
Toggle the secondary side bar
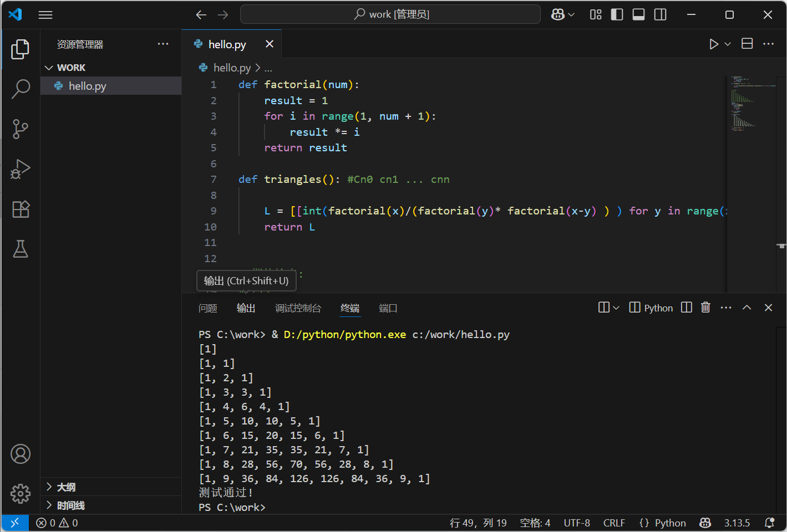660,14
